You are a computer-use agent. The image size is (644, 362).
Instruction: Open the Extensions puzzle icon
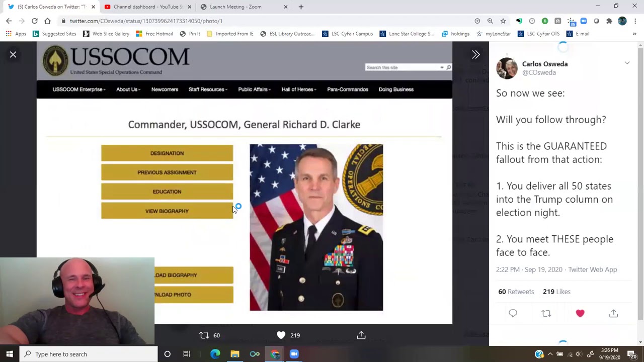point(609,21)
